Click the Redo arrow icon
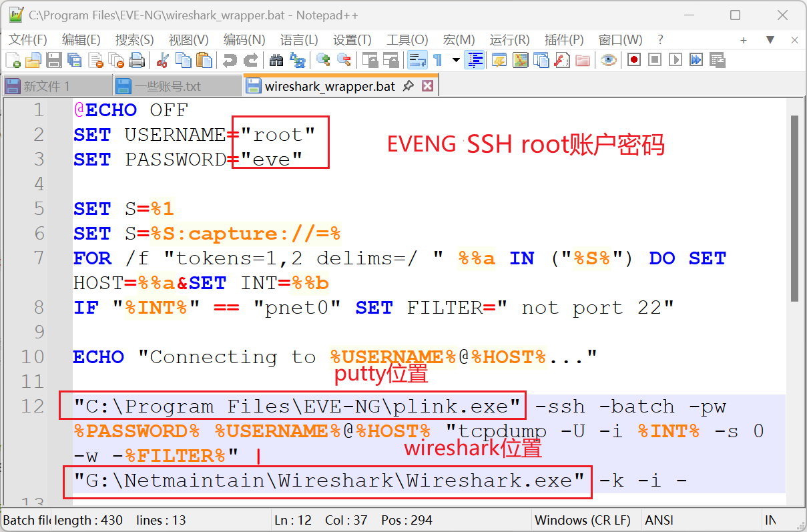 click(250, 61)
